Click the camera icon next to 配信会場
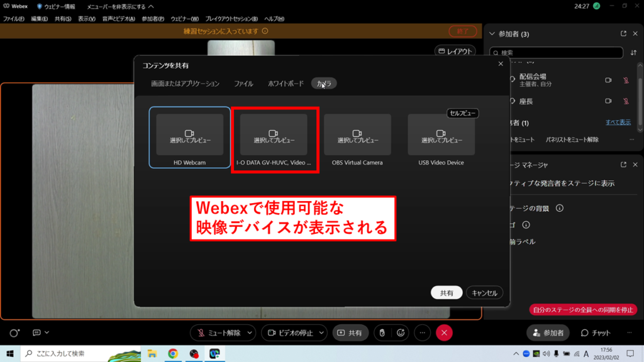 coord(608,80)
